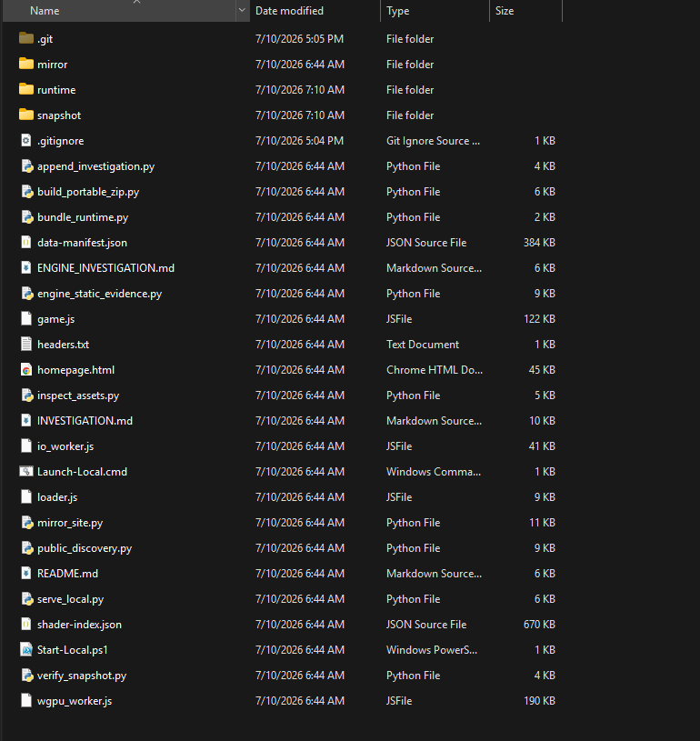Click the runtime folder icon
The height and width of the screenshot is (741, 700).
26,89
